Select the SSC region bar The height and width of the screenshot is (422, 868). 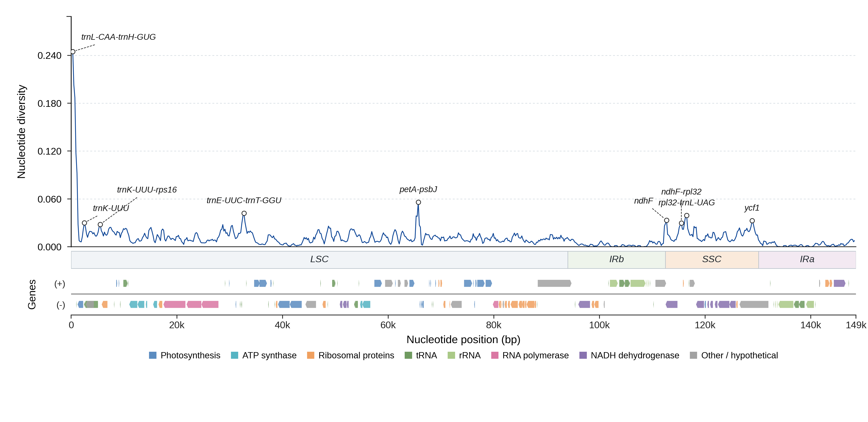tap(712, 260)
